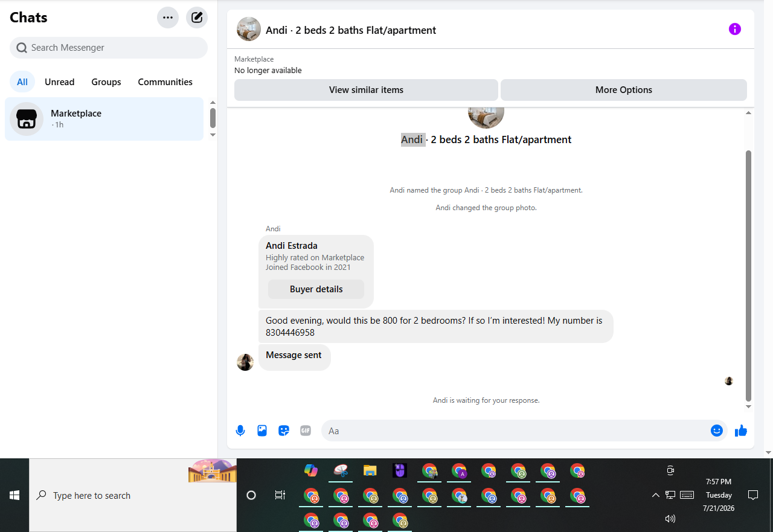Image resolution: width=773 pixels, height=532 pixels.
Task: Switch to the Unread tab
Action: (60, 82)
